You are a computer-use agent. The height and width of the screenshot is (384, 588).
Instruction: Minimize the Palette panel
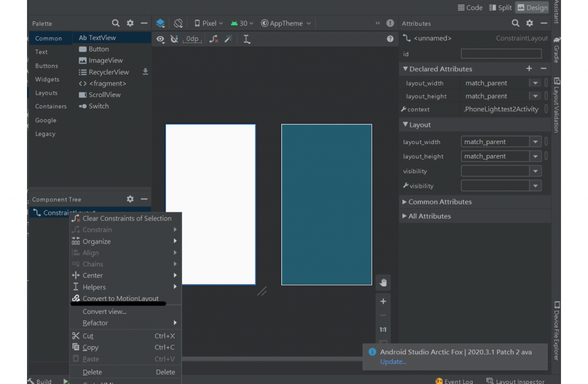tap(144, 24)
